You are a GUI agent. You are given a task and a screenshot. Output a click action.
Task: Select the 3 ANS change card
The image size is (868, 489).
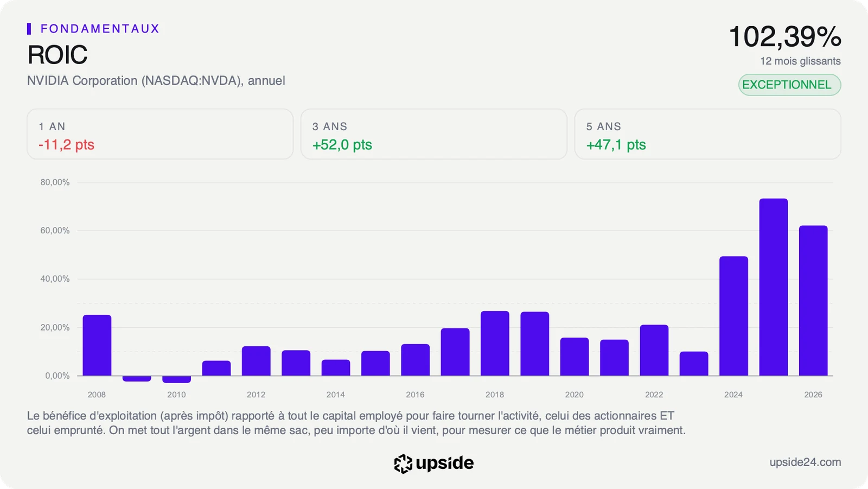pyautogui.click(x=434, y=134)
